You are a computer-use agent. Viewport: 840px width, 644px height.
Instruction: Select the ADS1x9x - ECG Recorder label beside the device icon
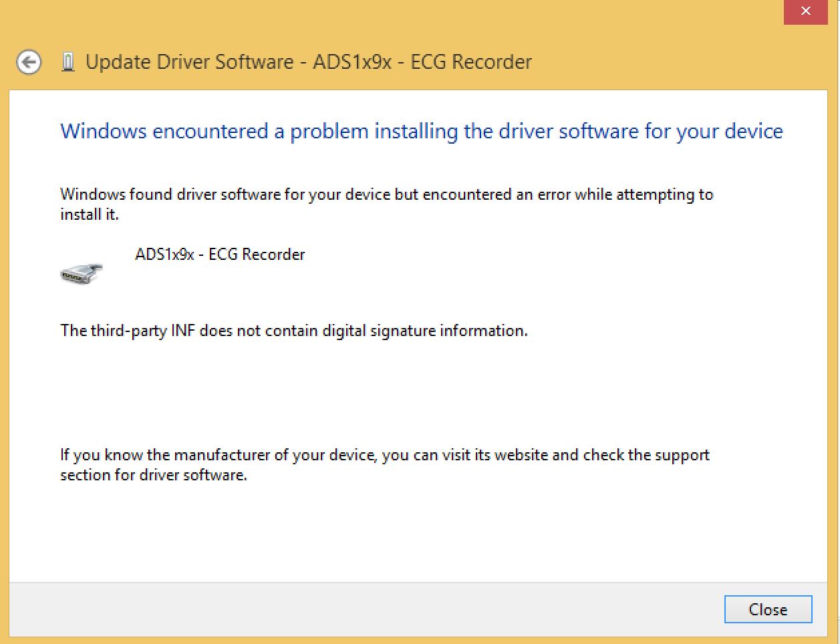click(x=220, y=255)
